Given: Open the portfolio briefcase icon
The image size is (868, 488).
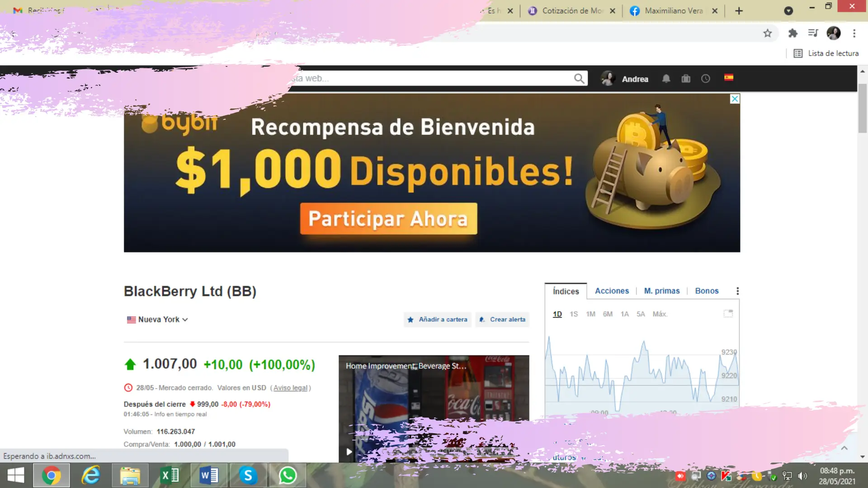Looking at the screenshot, I should (686, 79).
